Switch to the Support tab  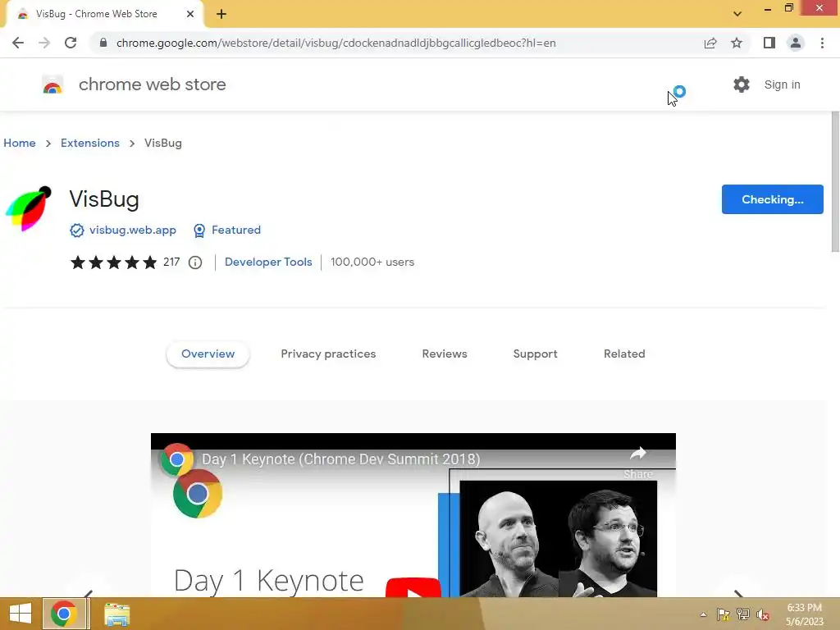point(535,354)
